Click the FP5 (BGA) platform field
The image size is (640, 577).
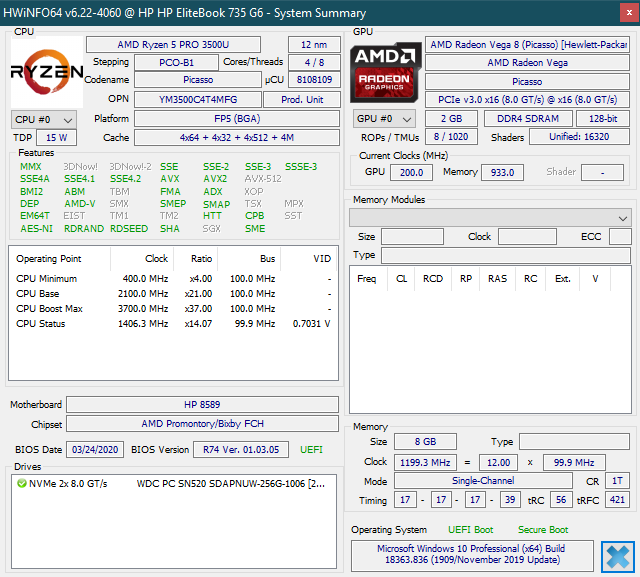point(237,119)
